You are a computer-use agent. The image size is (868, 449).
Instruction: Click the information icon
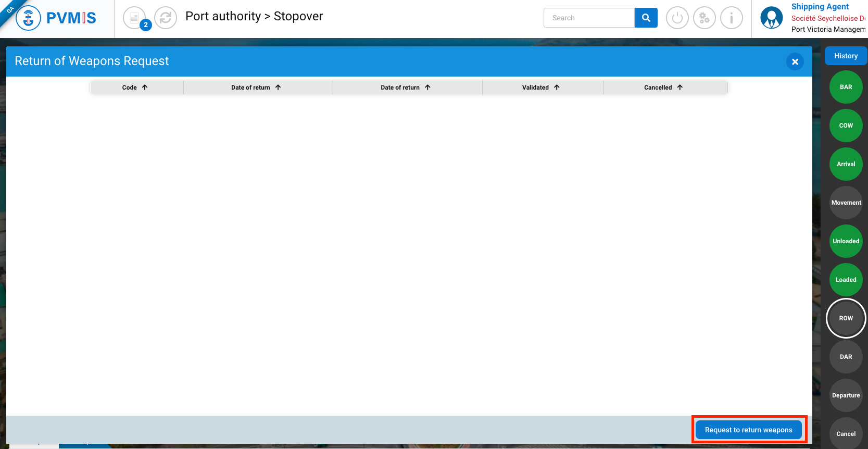coord(731,18)
